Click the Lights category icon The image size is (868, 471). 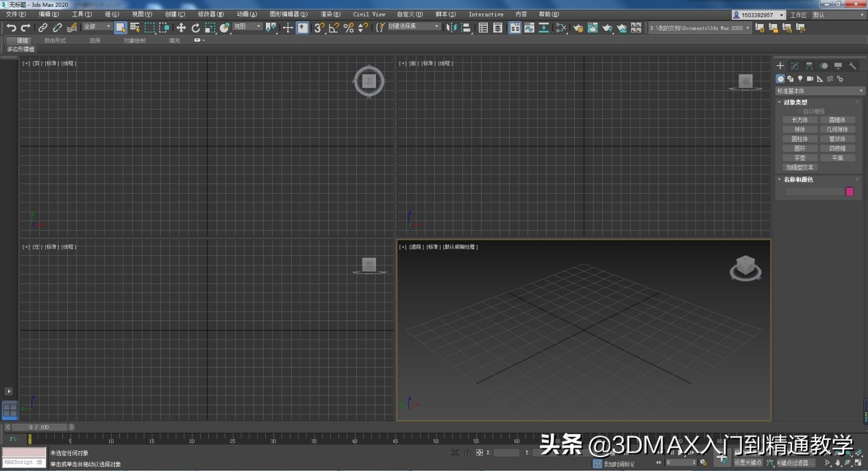click(x=800, y=79)
